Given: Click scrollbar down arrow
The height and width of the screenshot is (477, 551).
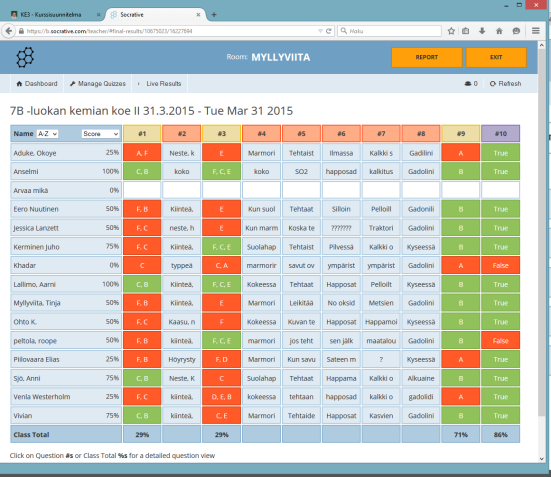Looking at the screenshot, I should [542, 458].
